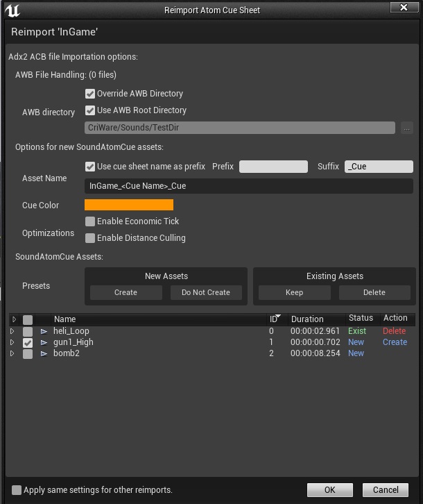Viewport: 423px width, 504px height.
Task: Uncheck the gun1_High row checkbox
Action: point(28,343)
